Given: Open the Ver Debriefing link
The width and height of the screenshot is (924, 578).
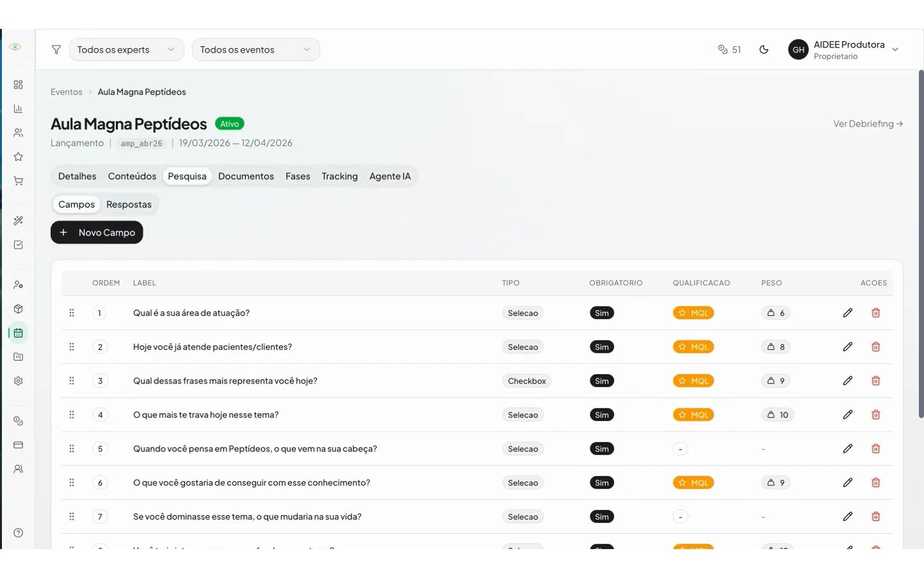Looking at the screenshot, I should [868, 123].
